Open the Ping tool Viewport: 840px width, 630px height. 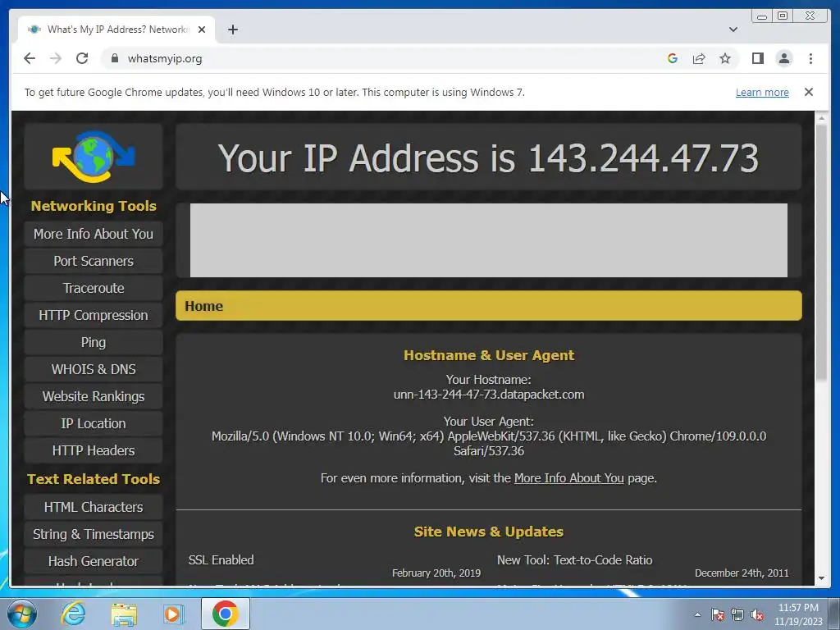tap(94, 342)
